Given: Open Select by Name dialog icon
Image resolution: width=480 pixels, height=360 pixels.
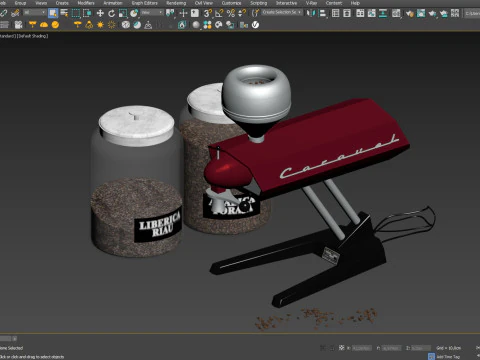Looking at the screenshot, I should (64, 13).
